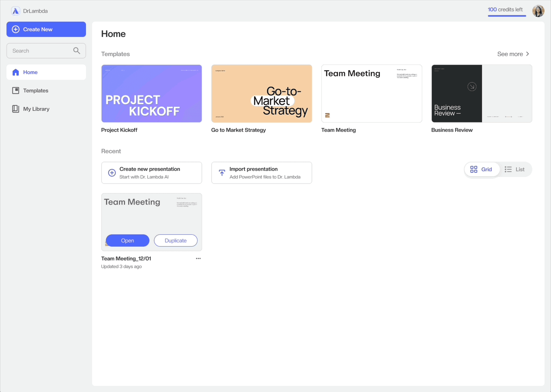Click the plus icon in Create New
This screenshot has height=392, width=551.
16,29
